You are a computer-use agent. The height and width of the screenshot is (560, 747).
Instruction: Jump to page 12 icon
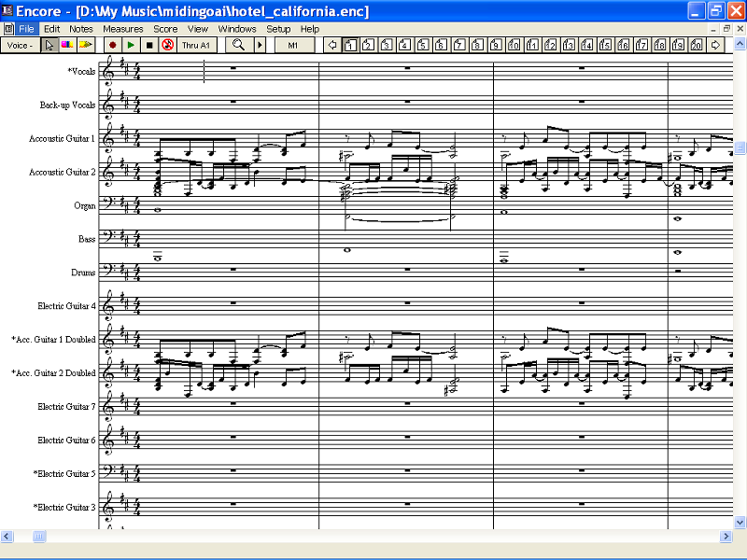tap(550, 45)
